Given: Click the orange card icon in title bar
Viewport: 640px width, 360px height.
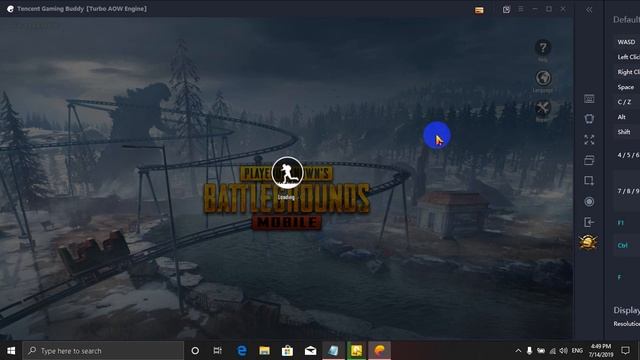Looking at the screenshot, I should [x=479, y=10].
